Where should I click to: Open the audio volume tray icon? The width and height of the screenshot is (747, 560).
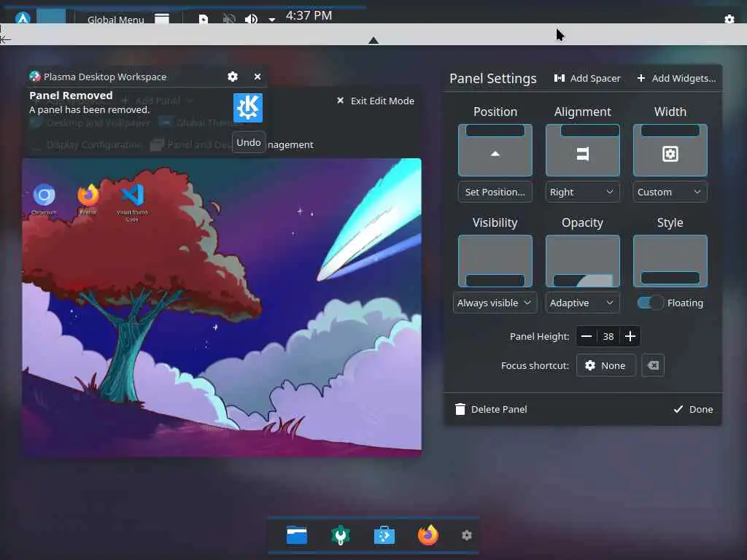pyautogui.click(x=251, y=19)
